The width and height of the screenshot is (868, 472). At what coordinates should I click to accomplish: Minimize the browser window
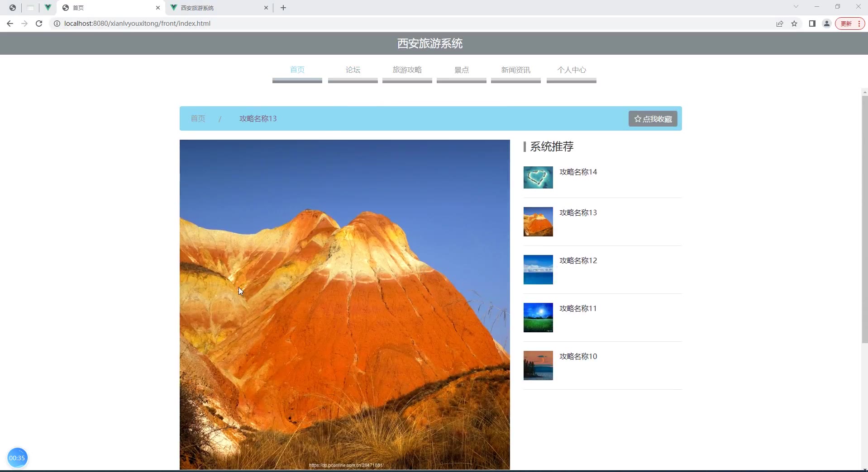pos(817,7)
